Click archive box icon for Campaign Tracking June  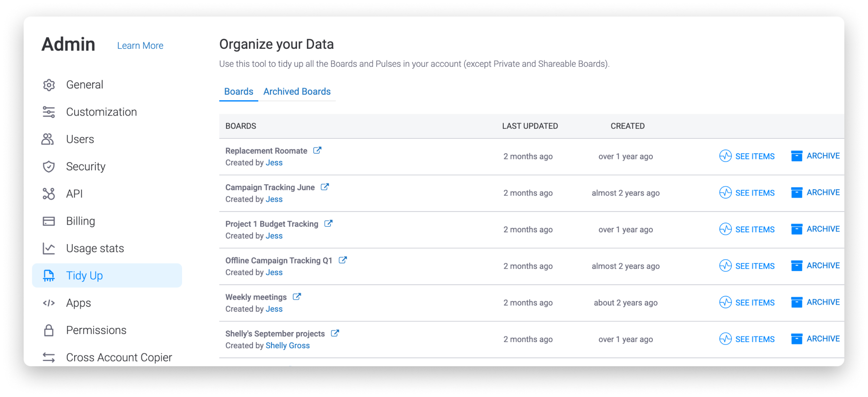(797, 192)
